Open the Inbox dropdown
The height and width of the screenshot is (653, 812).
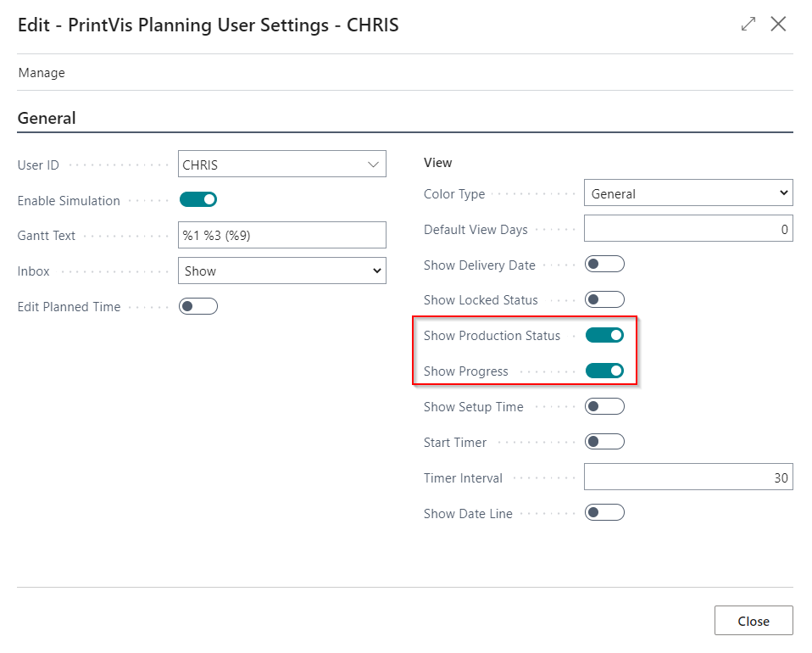282,271
